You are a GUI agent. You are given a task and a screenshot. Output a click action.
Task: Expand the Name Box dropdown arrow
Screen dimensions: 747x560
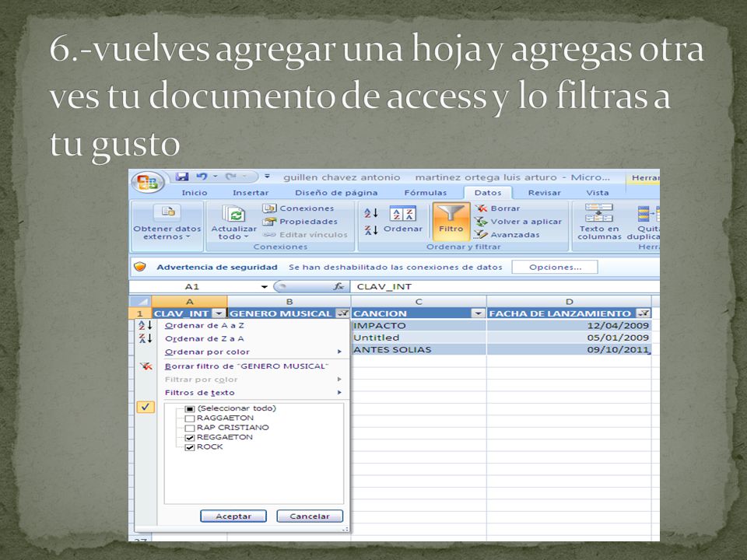click(x=264, y=287)
